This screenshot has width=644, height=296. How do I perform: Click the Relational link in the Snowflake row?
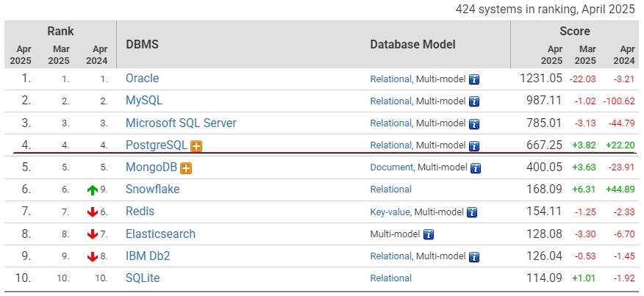[391, 189]
